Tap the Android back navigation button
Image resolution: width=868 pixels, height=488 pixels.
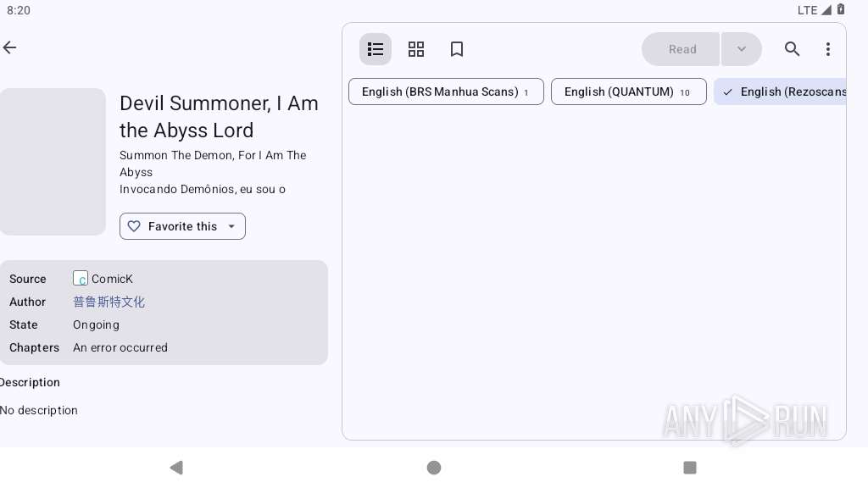click(176, 468)
